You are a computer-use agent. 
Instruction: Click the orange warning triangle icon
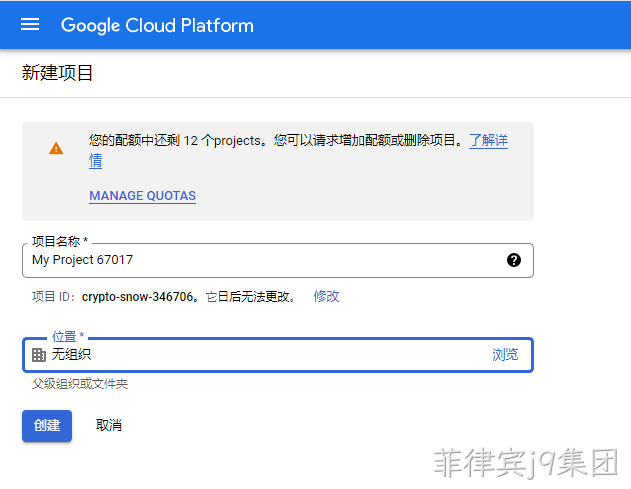point(56,148)
